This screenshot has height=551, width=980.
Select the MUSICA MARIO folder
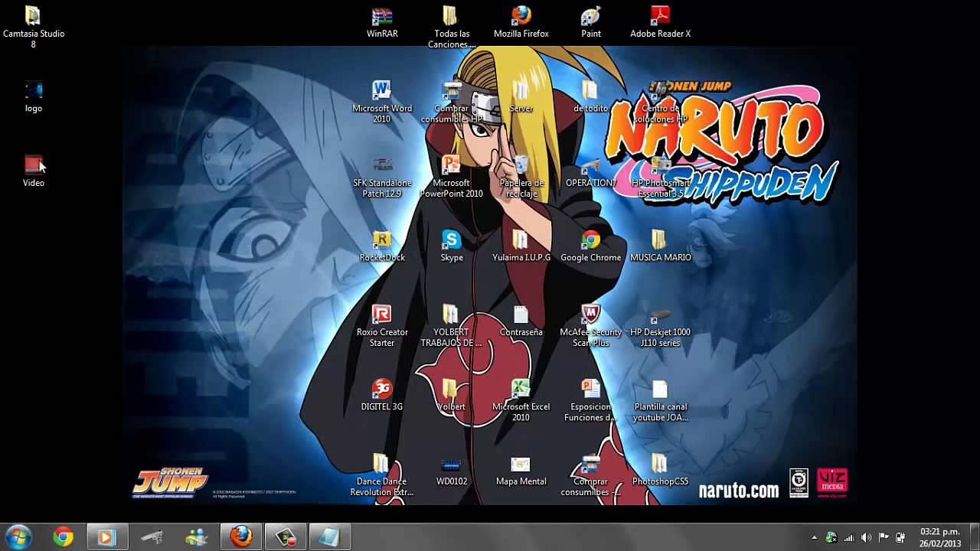click(660, 246)
